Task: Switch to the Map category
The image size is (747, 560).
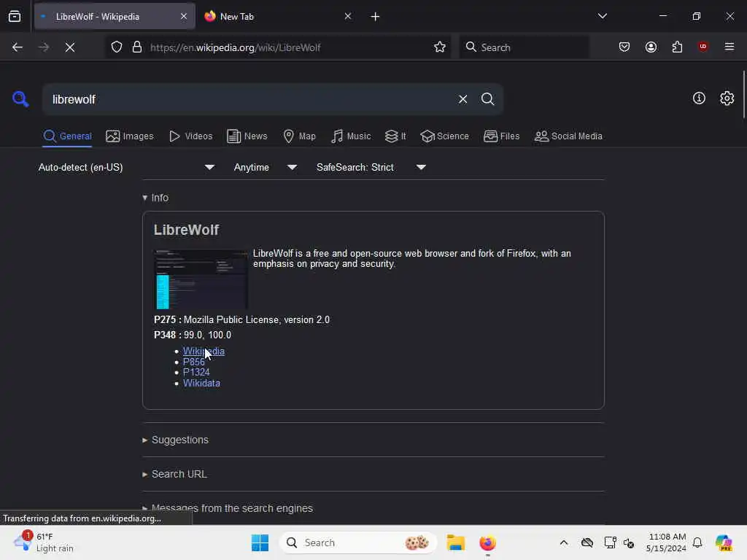Action: click(x=299, y=136)
